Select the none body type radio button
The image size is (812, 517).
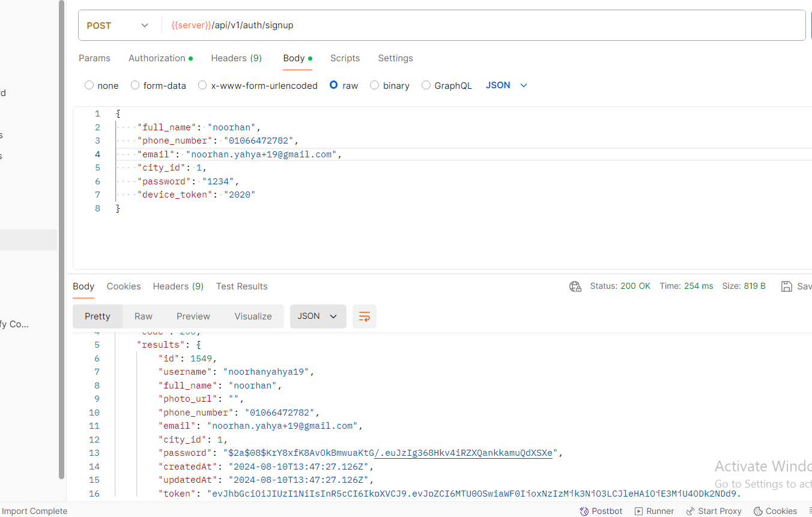click(x=89, y=85)
